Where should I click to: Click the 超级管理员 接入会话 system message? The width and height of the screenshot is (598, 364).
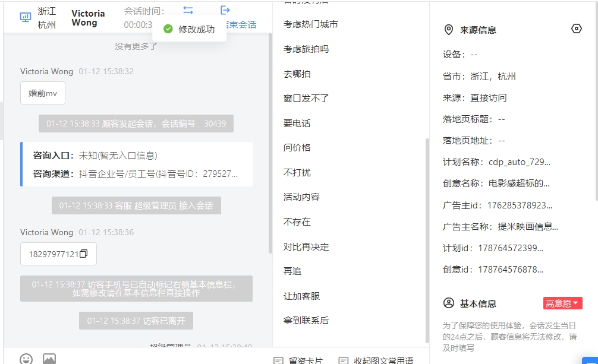click(136, 205)
